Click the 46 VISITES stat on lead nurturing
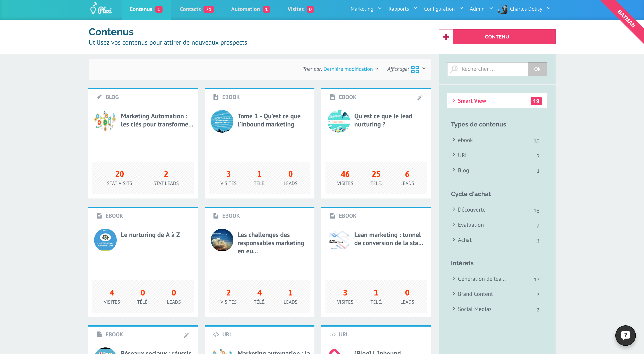The image size is (644, 354). click(345, 178)
